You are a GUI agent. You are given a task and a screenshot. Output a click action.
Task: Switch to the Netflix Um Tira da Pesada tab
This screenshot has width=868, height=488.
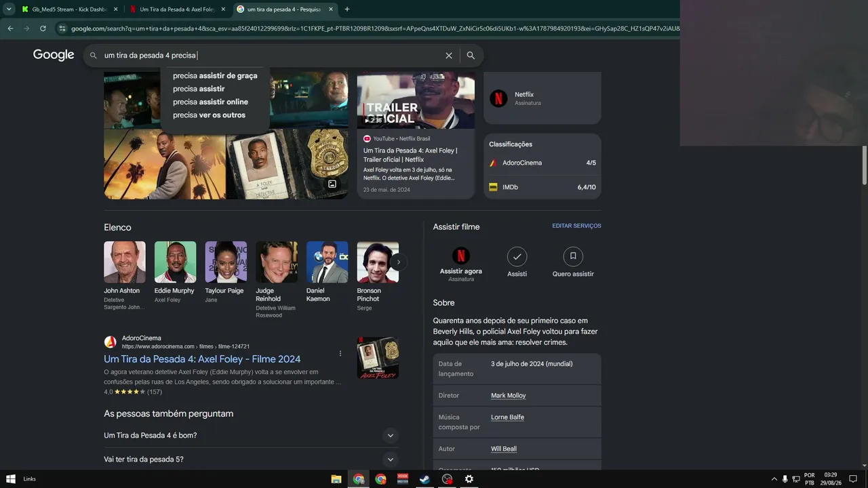(x=178, y=9)
